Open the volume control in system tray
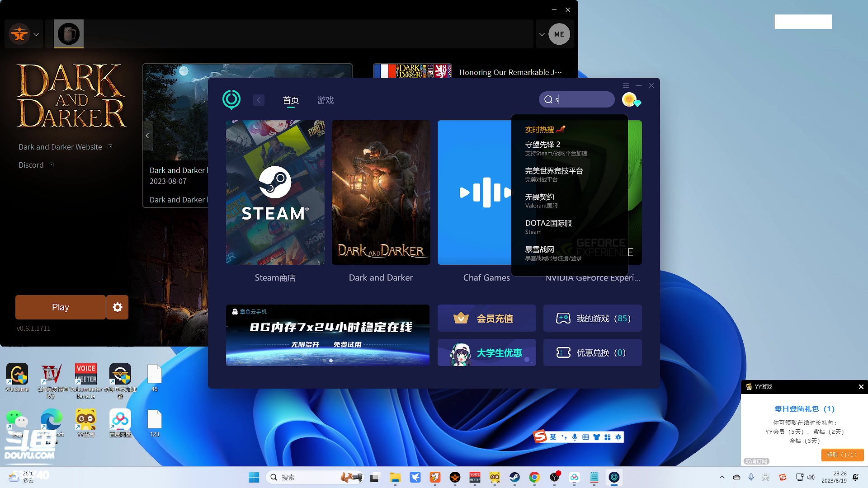The height and width of the screenshot is (488, 868). [811, 477]
